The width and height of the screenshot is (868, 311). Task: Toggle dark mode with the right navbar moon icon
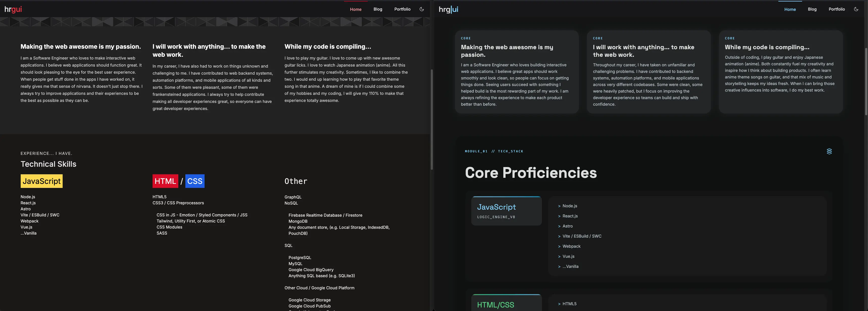[x=856, y=9]
